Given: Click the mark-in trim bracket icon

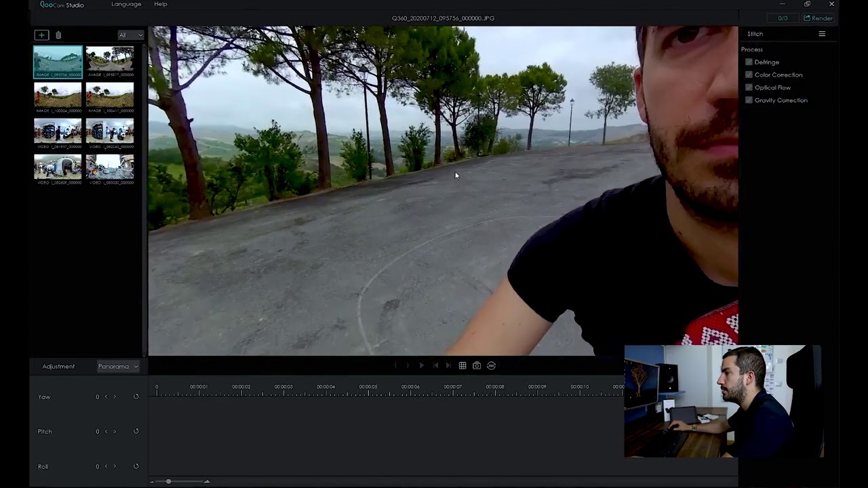Looking at the screenshot, I should click(395, 365).
